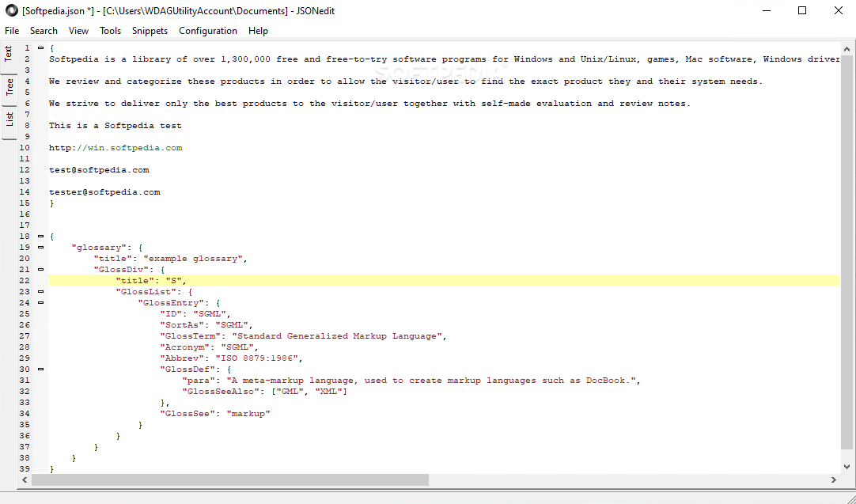Screen dimensions: 856x504
Task: Click the test@softpedia.com text on line 12
Action: click(99, 170)
